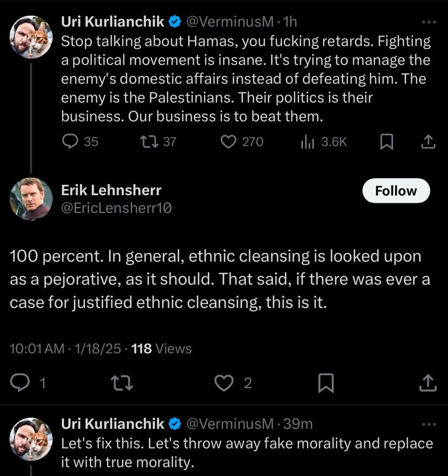Open the ellipsis menu on Uri's first tweet
This screenshot has width=448, height=476.
click(x=429, y=22)
